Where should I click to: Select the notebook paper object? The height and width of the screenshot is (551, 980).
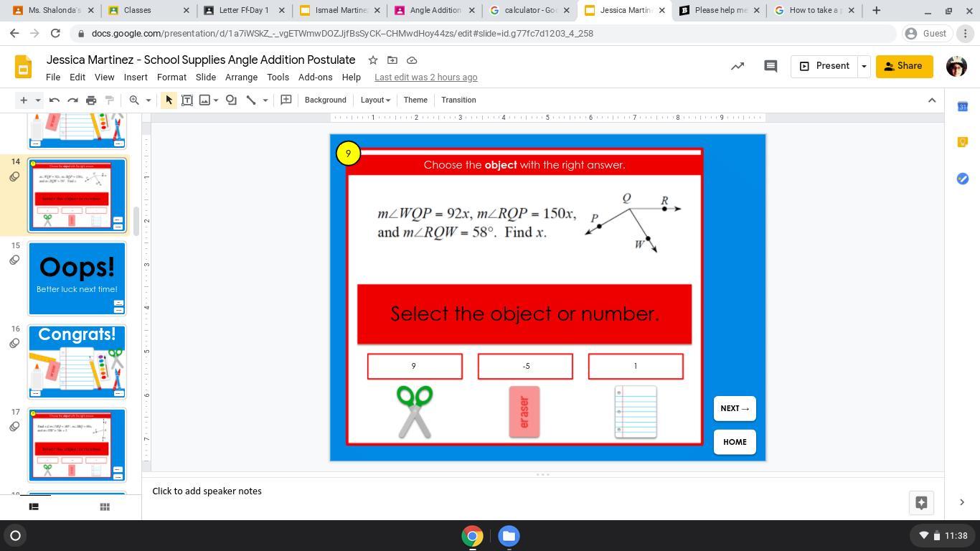(x=636, y=412)
